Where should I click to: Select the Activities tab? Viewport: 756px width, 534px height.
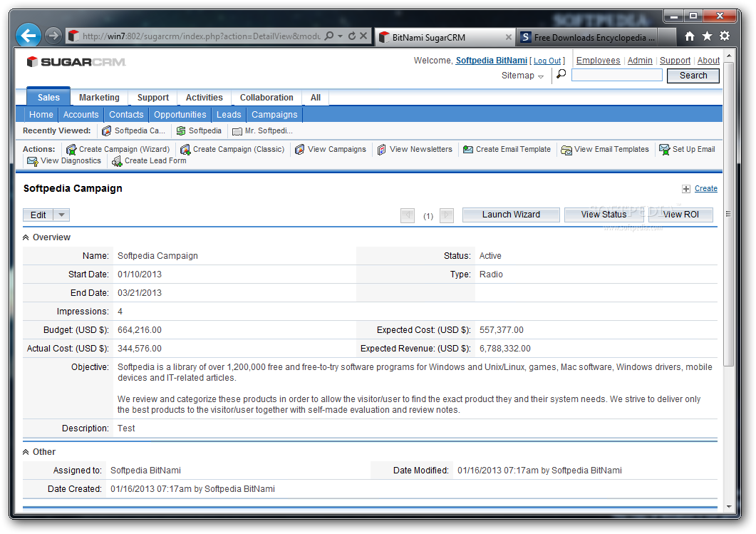tap(204, 98)
